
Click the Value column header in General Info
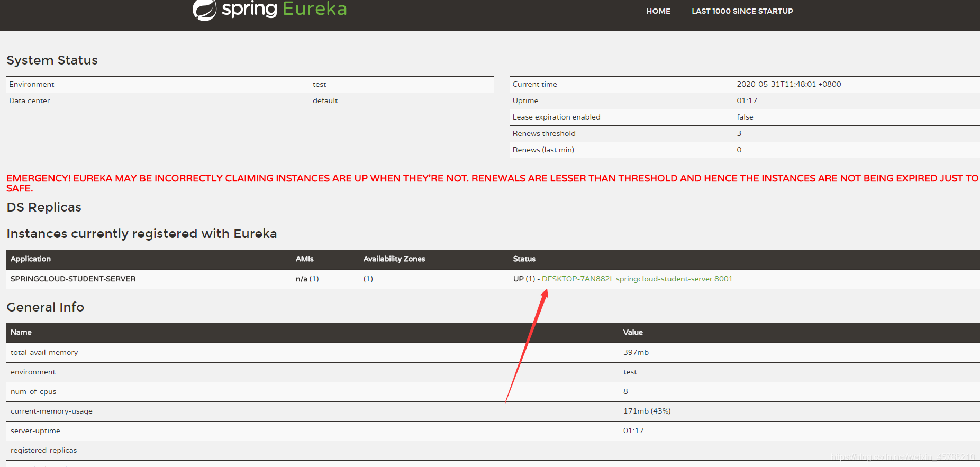(633, 332)
